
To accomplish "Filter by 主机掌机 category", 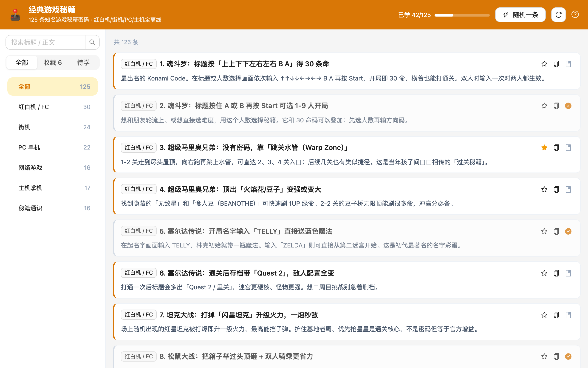I will (52, 188).
